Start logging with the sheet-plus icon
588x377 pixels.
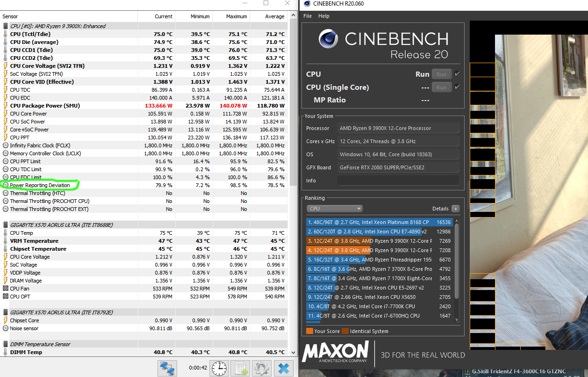tap(240, 368)
